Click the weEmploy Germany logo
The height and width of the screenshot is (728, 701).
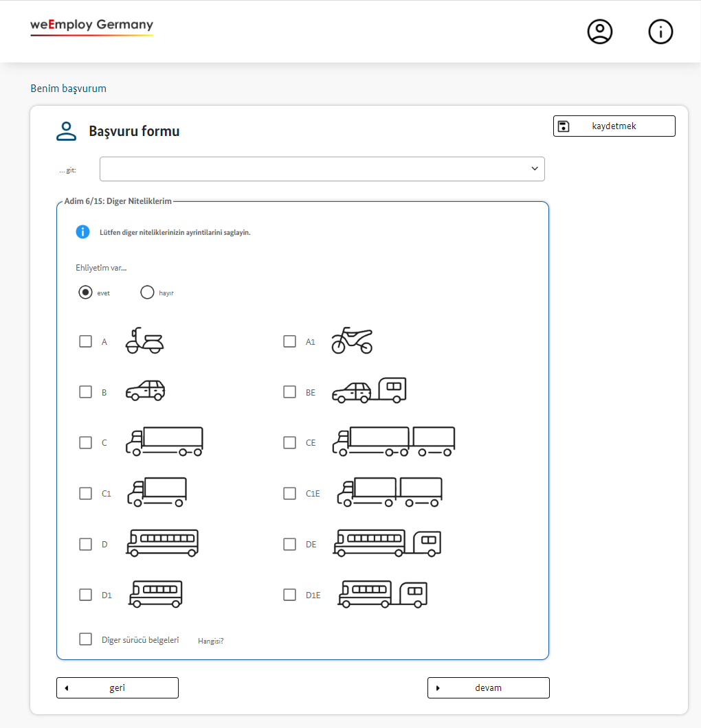92,27
